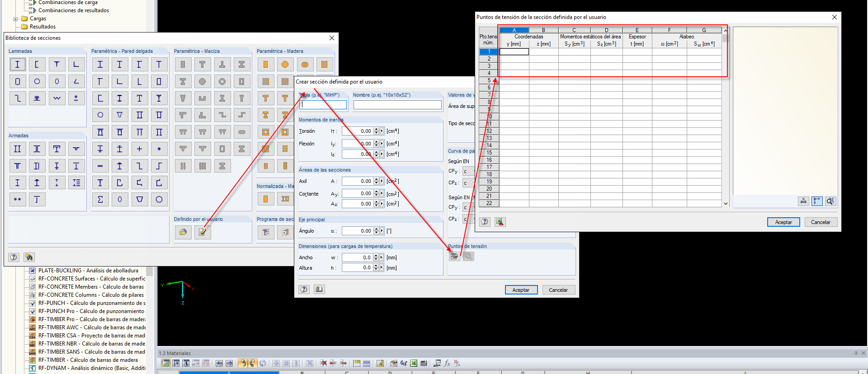The width and height of the screenshot is (868, 374).
Task: Open the arrow menu beside the Iz field
Action: 382,154
